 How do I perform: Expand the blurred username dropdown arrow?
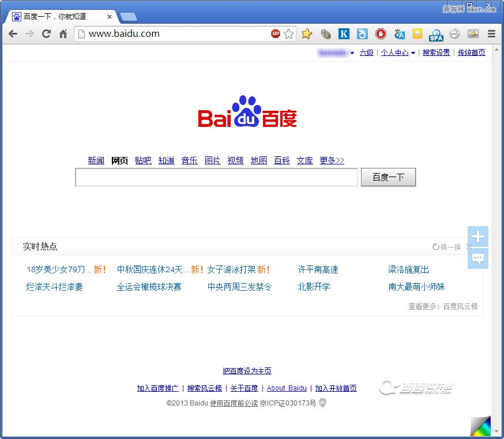tap(352, 53)
